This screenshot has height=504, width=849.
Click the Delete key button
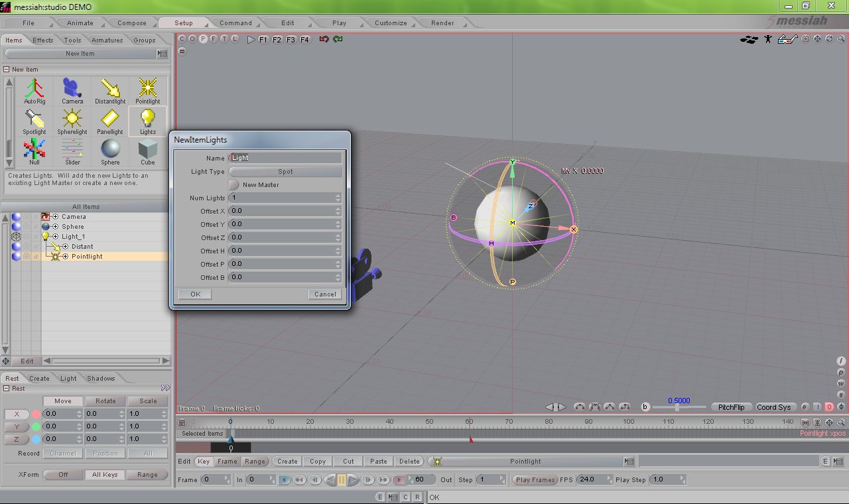409,461
